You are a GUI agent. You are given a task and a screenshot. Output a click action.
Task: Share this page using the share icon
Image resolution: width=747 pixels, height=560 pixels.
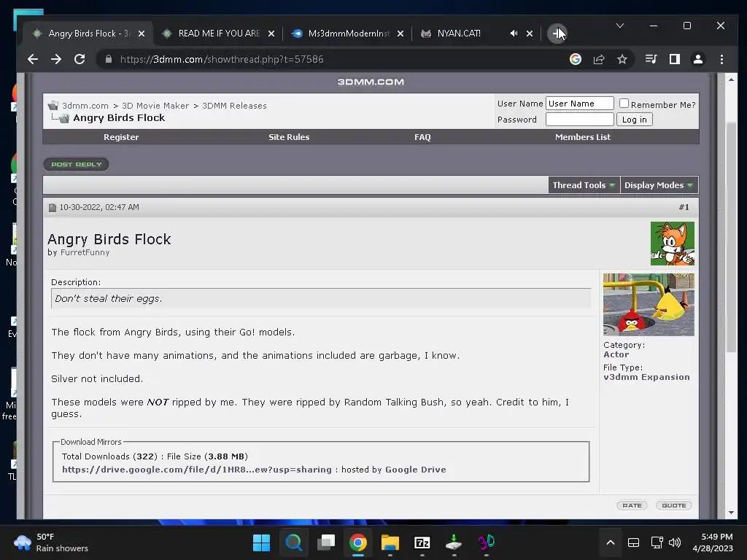coord(599,59)
